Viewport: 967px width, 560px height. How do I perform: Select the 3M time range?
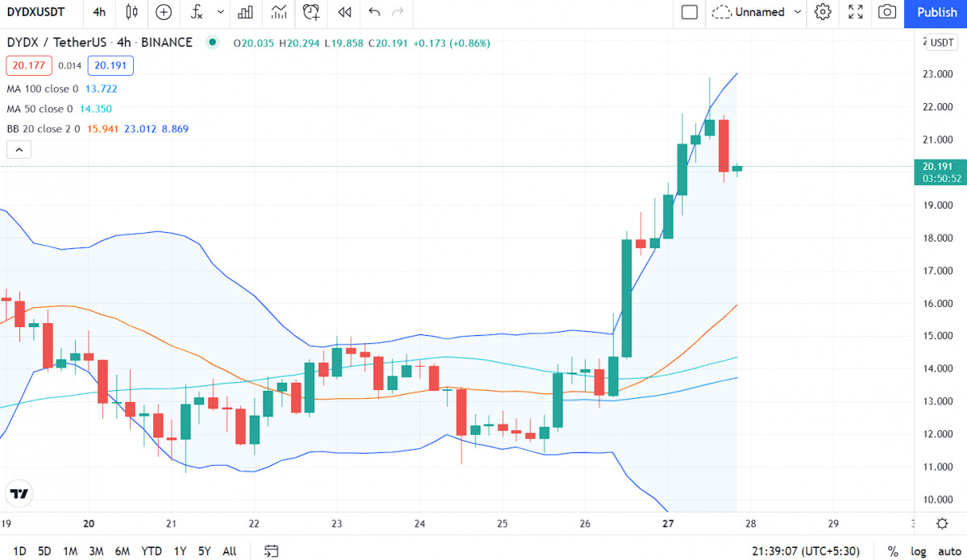pyautogui.click(x=96, y=551)
